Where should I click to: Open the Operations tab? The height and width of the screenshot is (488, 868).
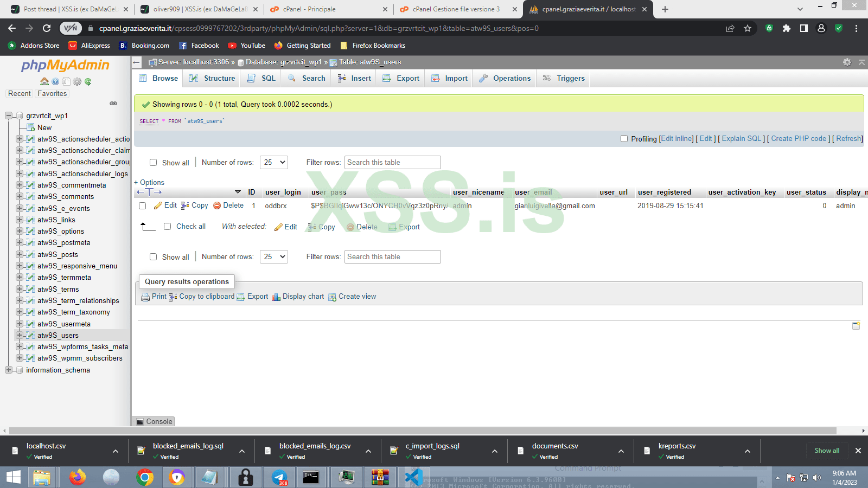pos(505,78)
